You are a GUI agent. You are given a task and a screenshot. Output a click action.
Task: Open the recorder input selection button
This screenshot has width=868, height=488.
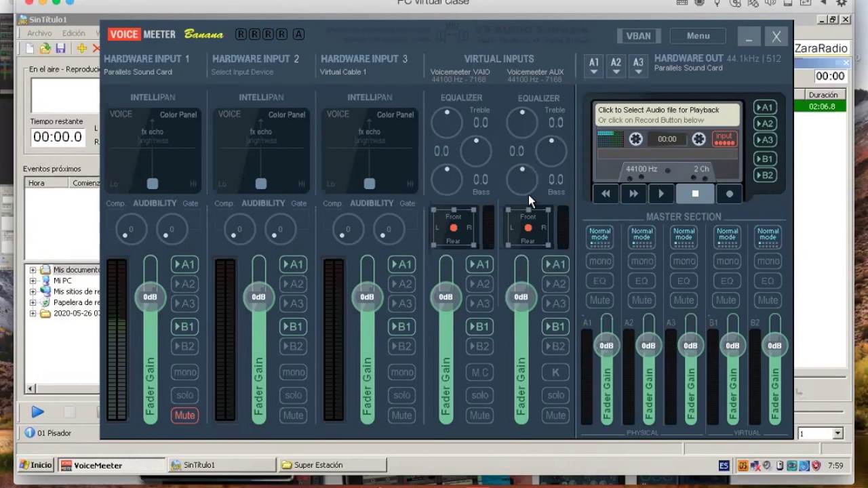pos(724,139)
